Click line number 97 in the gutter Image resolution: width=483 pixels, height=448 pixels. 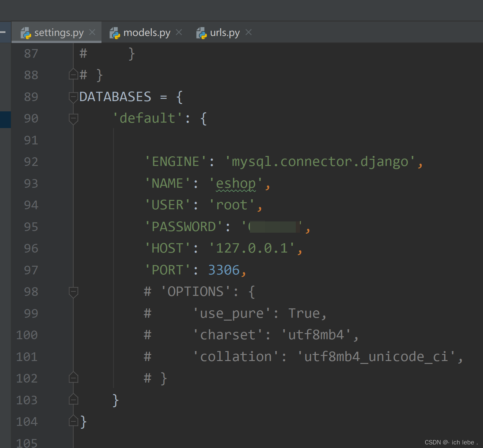coord(31,270)
